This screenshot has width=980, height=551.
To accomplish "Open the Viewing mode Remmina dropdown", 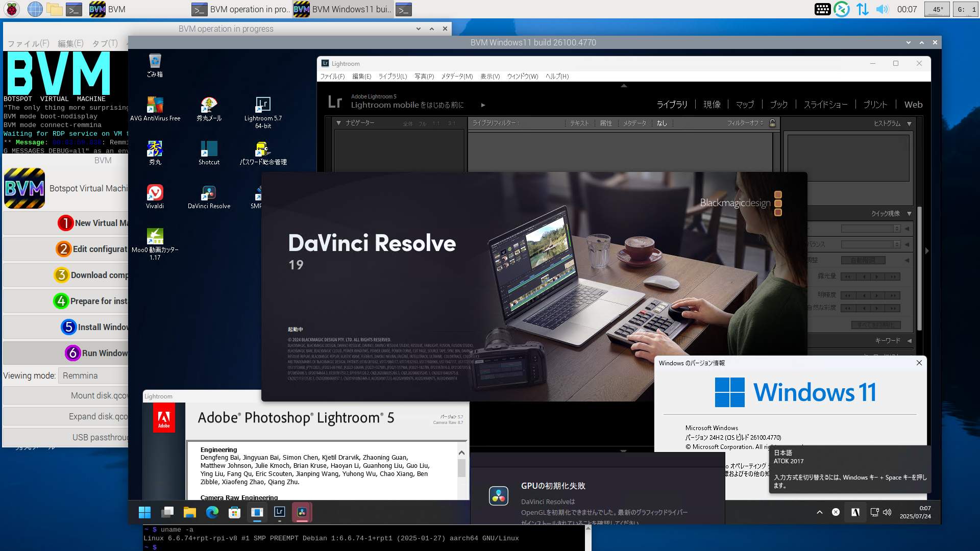I will click(x=93, y=375).
